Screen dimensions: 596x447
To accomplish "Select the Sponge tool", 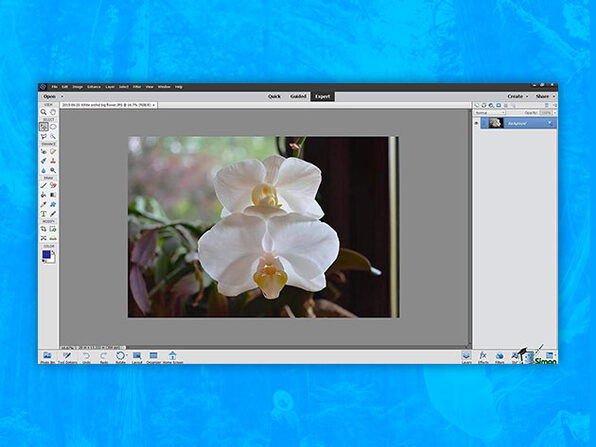I will click(53, 170).
